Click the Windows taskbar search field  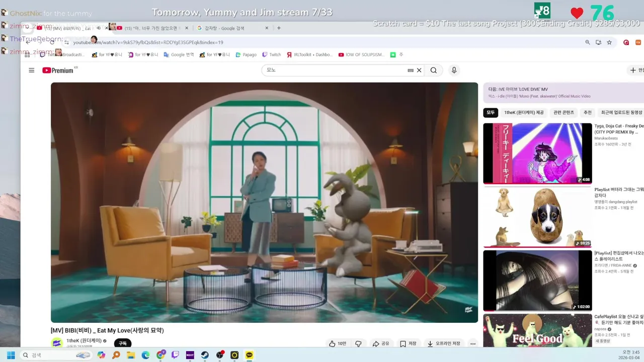pos(56,355)
